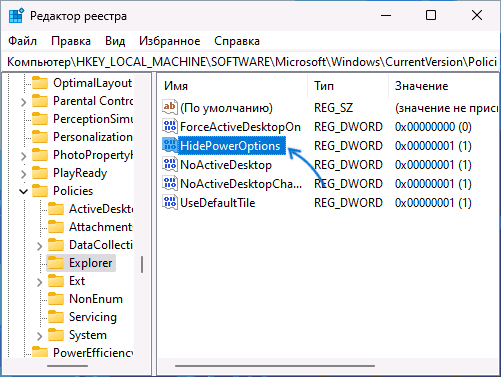Close the Редактор реестра window
501x377 pixels.
click(477, 15)
